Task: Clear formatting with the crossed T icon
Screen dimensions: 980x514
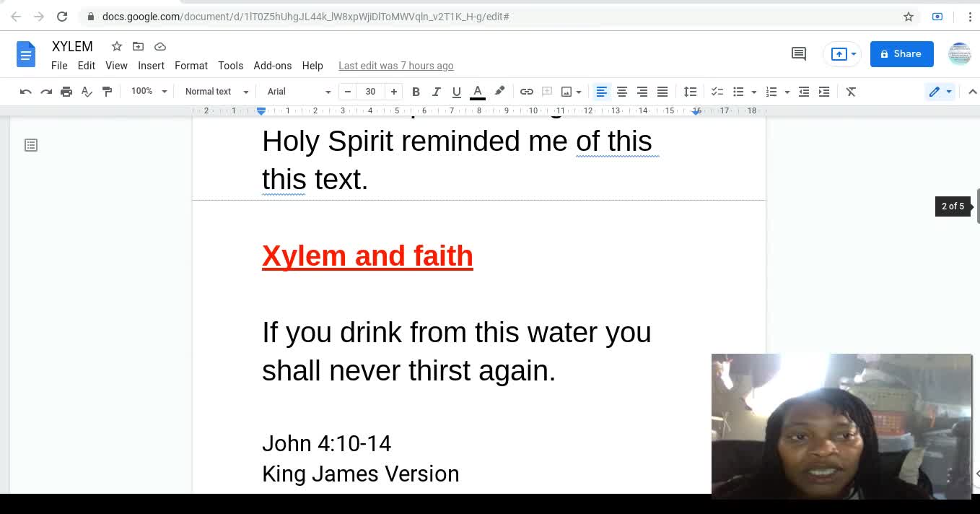Action: point(851,92)
